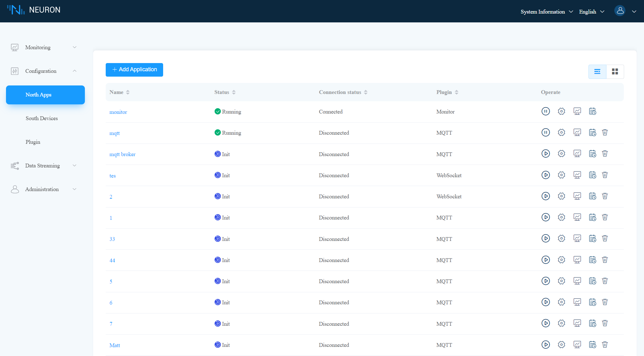The image size is (644, 356).
Task: Click the play icon for tes app
Action: [545, 175]
